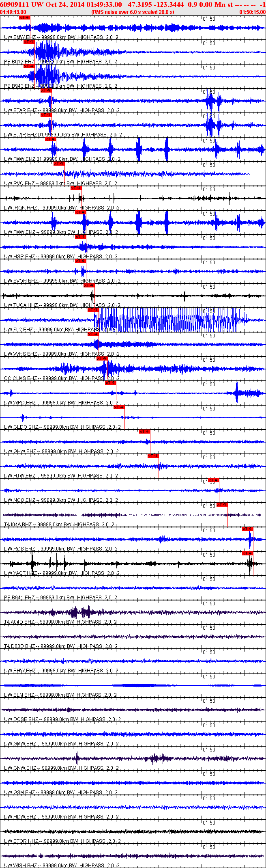The width and height of the screenshot is (266, 868).
Task: Select the pick marker on UW.HTW trace
Action: [153, 456]
